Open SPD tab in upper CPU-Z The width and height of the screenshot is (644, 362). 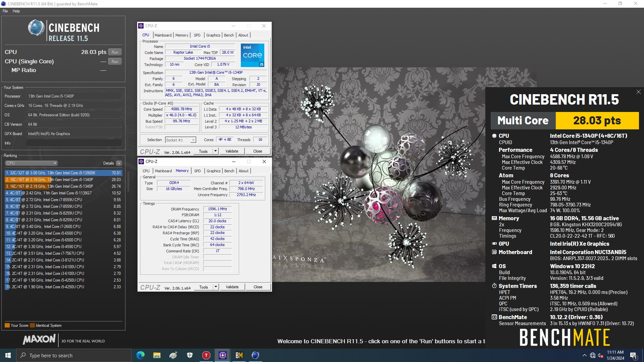pyautogui.click(x=197, y=35)
